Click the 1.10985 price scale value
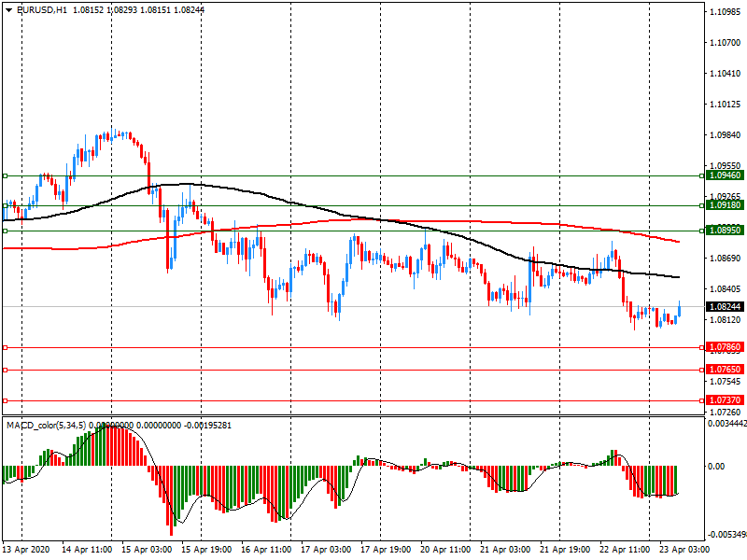This screenshot has width=747, height=560. point(726,12)
